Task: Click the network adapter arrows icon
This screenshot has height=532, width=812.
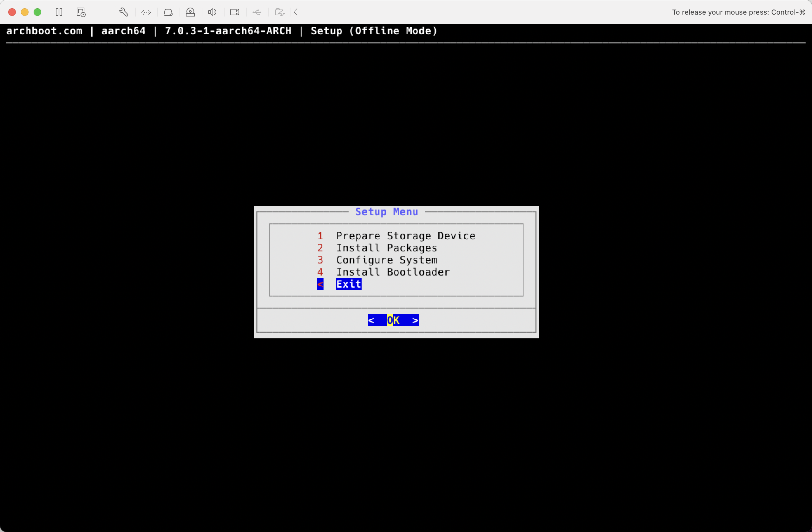Action: 146,12
